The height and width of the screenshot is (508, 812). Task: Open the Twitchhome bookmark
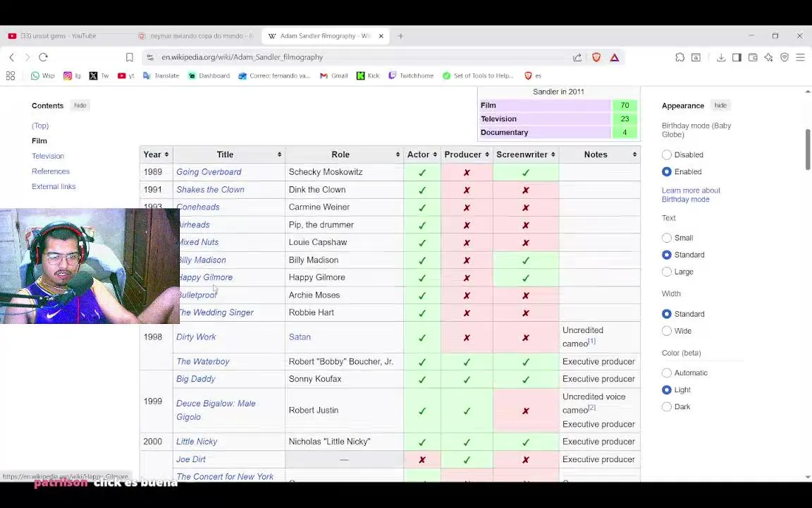[x=411, y=75]
